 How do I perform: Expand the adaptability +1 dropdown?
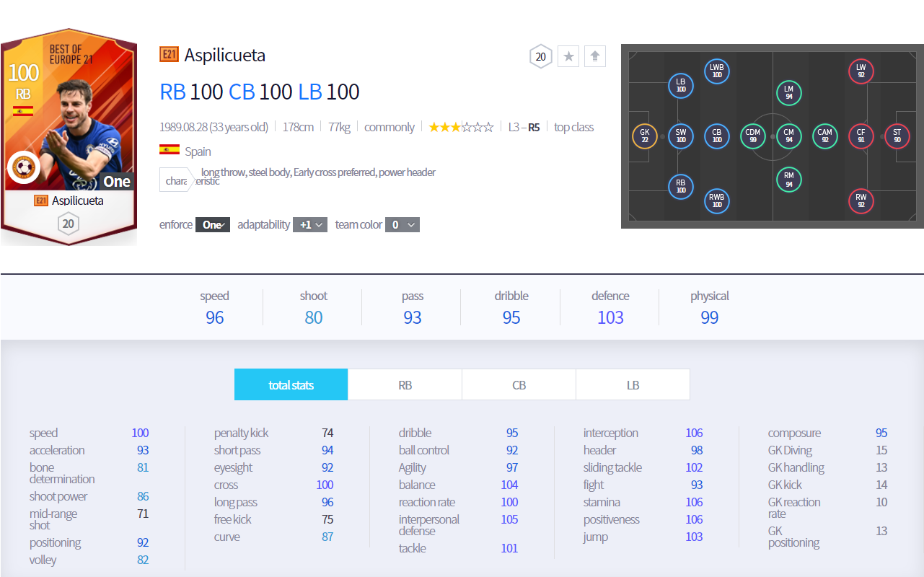tap(310, 225)
